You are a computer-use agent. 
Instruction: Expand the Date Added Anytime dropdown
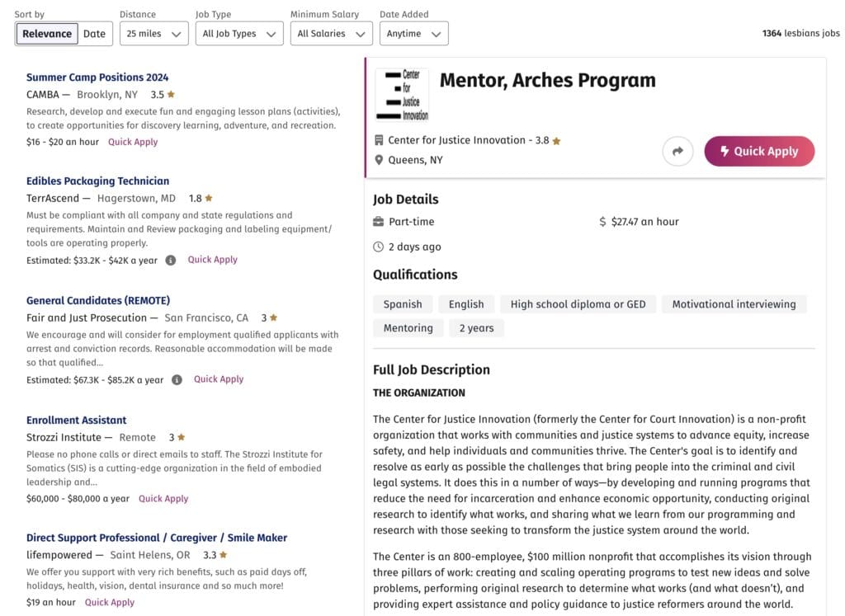(x=413, y=34)
